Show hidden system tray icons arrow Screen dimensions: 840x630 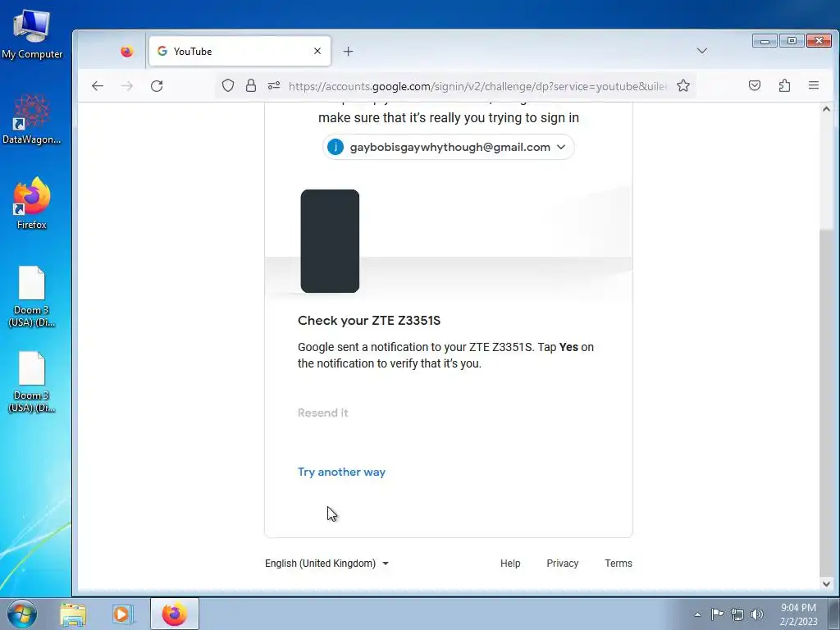(x=697, y=614)
